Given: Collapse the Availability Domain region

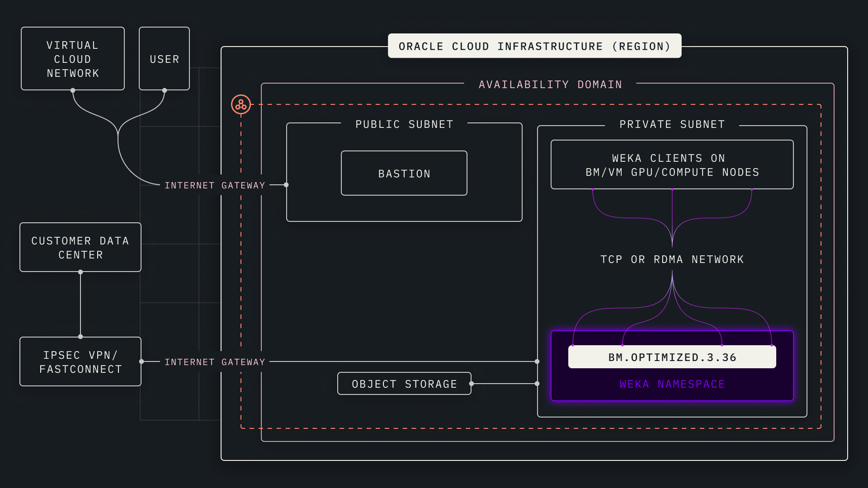Looking at the screenshot, I should pos(550,84).
